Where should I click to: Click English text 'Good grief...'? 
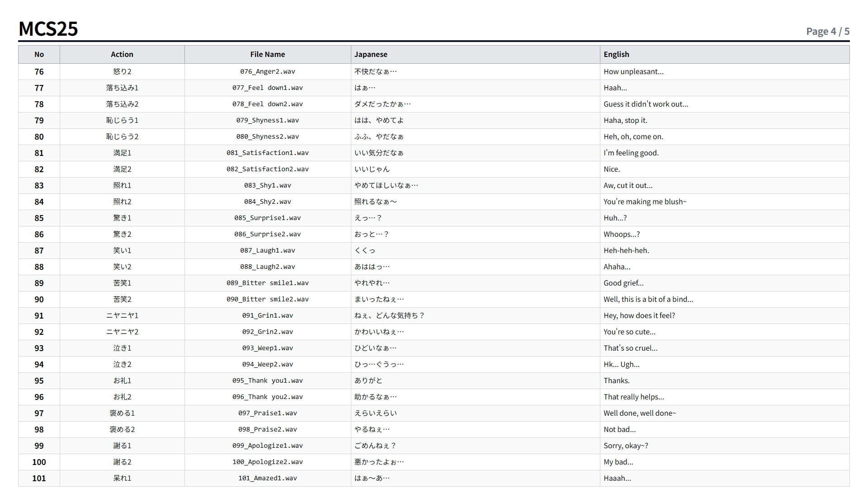pos(623,283)
